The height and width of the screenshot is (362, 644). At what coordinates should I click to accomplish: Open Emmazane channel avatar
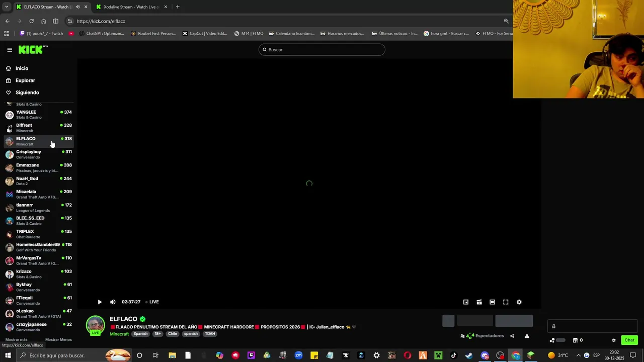coord(10,168)
